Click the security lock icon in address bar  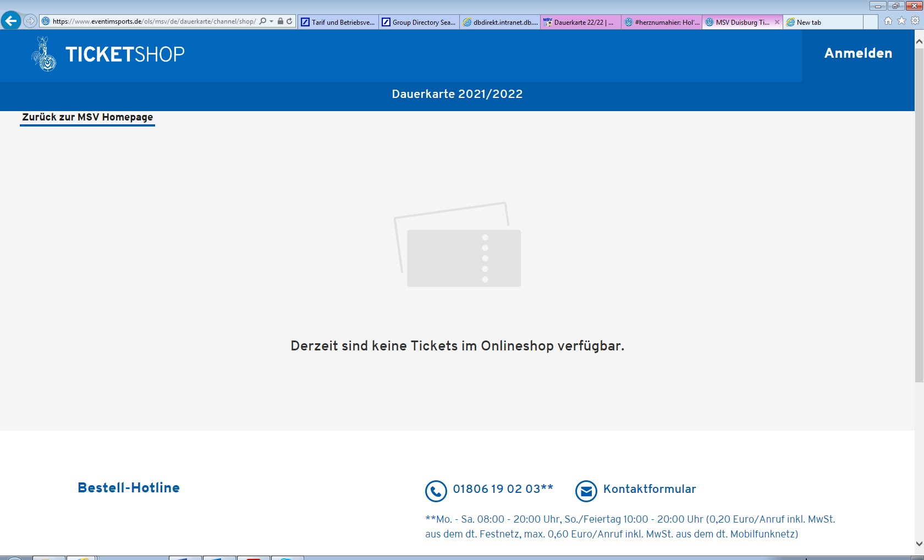280,21
